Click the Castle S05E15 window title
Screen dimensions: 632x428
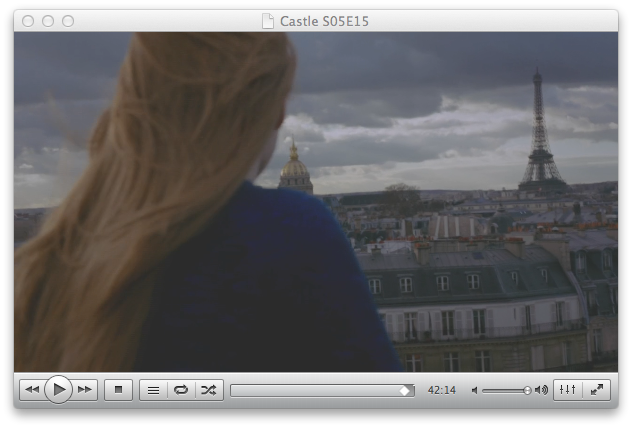click(x=324, y=21)
